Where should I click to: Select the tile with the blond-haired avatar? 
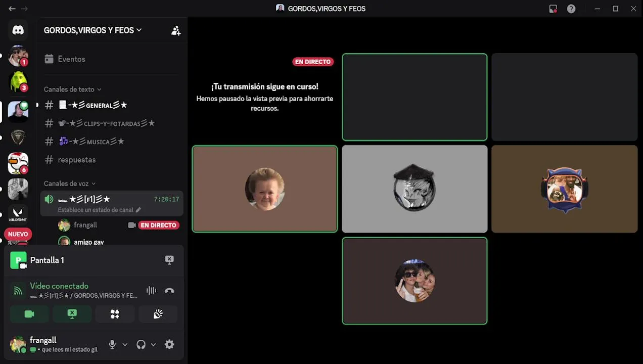pyautogui.click(x=265, y=189)
